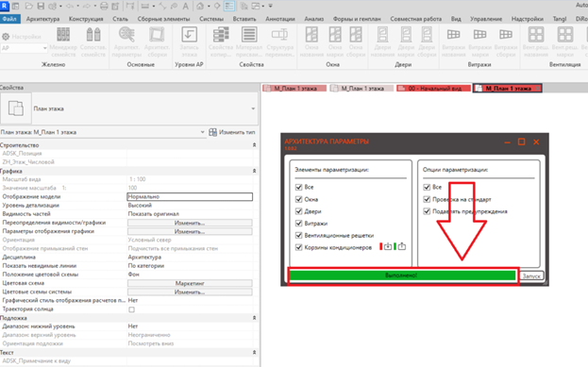Launch Архитект. параметры tool
Image resolution: width=588 pixels, height=367 pixels.
[x=126, y=42]
